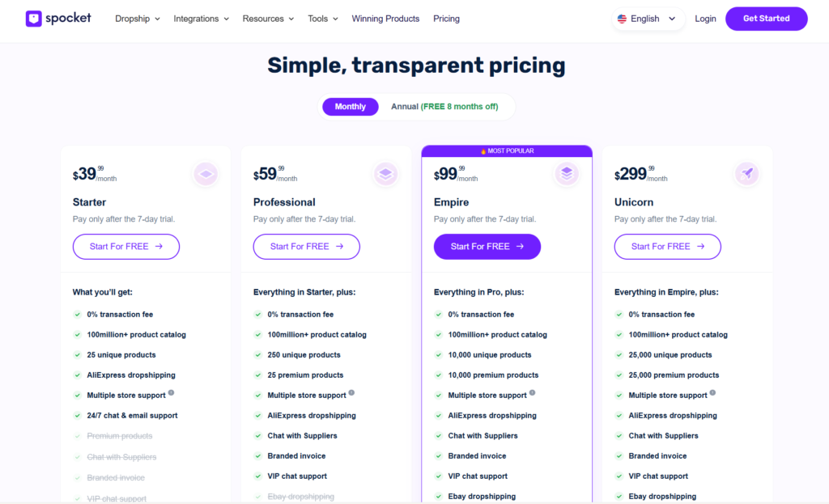Click the MOST POPULAR banner above Empire
The width and height of the screenshot is (829, 504).
pyautogui.click(x=506, y=150)
